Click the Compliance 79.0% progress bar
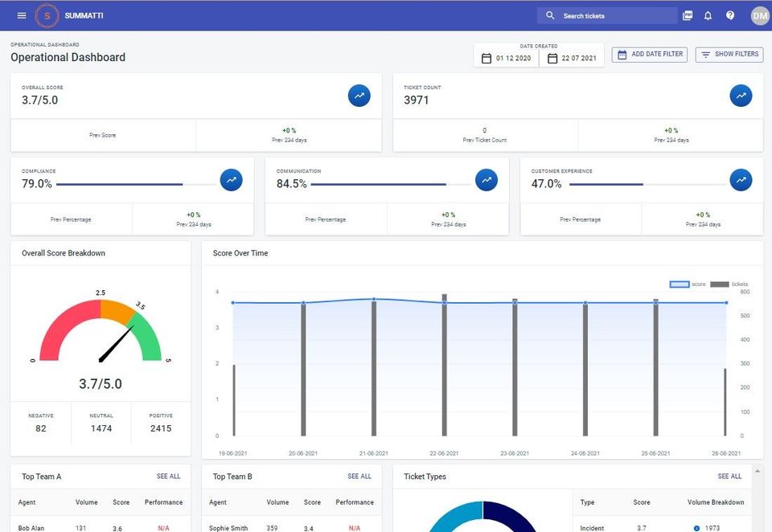The width and height of the screenshot is (772, 532). 135,184
